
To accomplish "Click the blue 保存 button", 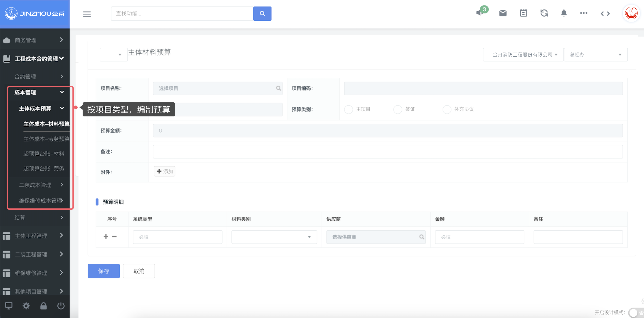I will coord(103,271).
